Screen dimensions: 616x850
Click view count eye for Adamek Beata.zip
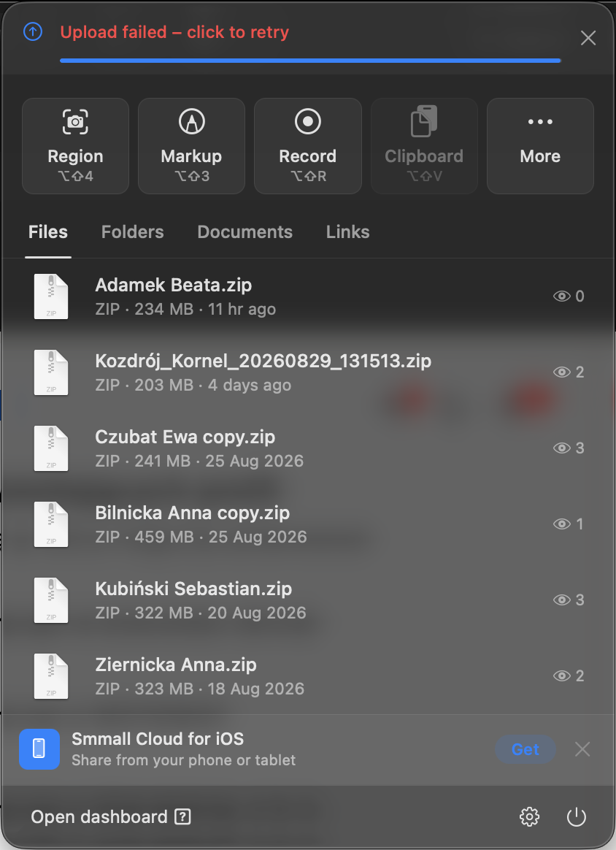pos(562,296)
